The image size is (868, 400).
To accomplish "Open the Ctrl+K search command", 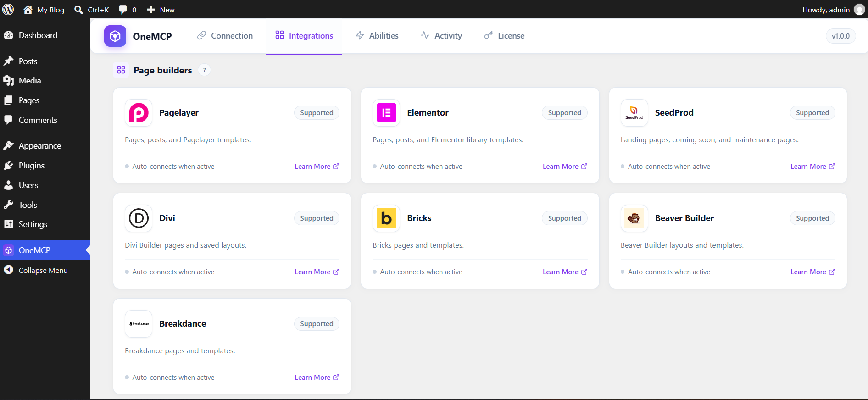I will 92,10.
